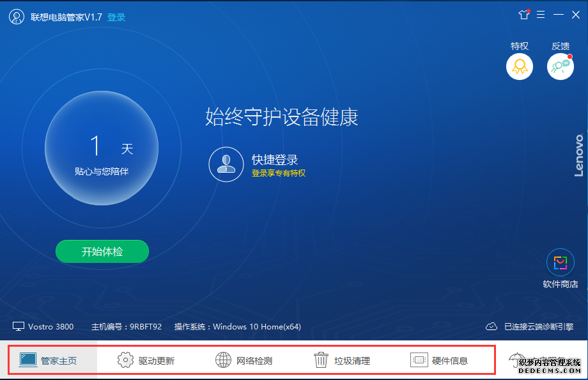Viewport: 588px width, 380px height.
Task: Click the 快捷登录 user silhouette icon
Action: (x=226, y=164)
